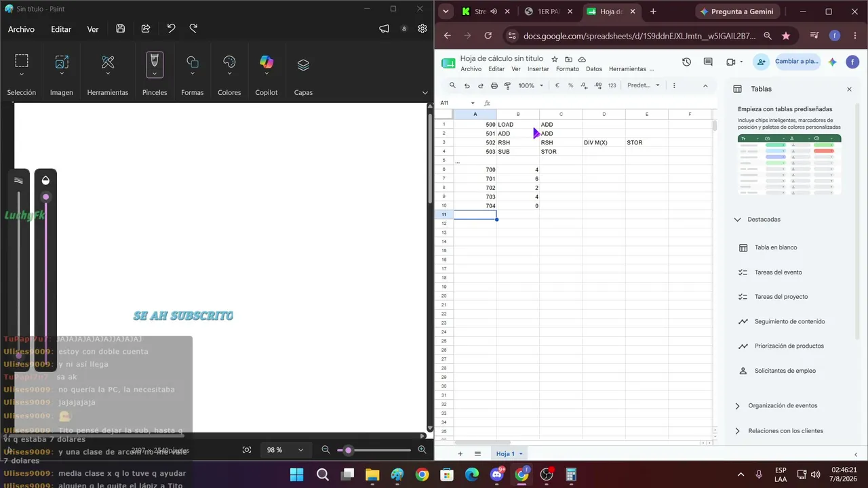This screenshot has width=868, height=488.
Task: Apply percent format in Sheets toolbar
Action: click(570, 85)
